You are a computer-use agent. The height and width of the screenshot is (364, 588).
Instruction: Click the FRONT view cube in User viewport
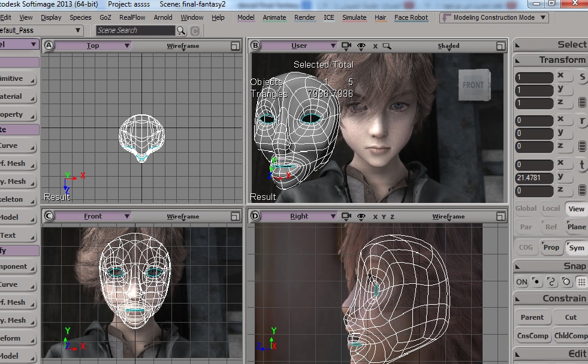[x=474, y=85]
